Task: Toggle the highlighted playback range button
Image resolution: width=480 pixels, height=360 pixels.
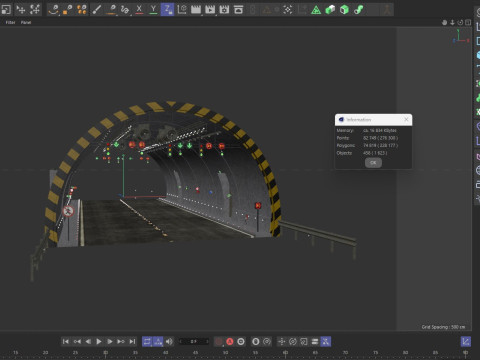Action: click(x=158, y=341)
